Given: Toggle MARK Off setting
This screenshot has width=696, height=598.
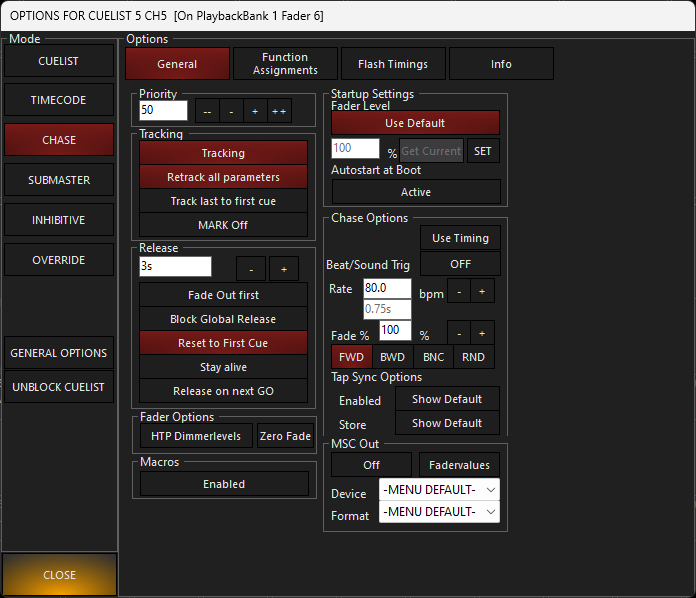Looking at the screenshot, I should coord(223,225).
